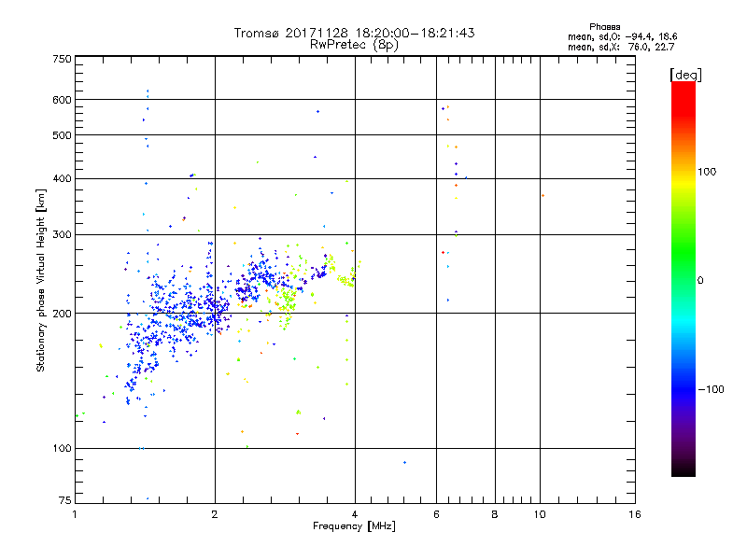Click the 'Phases' heading at top right
Image resolution: width=747 pixels, height=560 pixels.
604,27
